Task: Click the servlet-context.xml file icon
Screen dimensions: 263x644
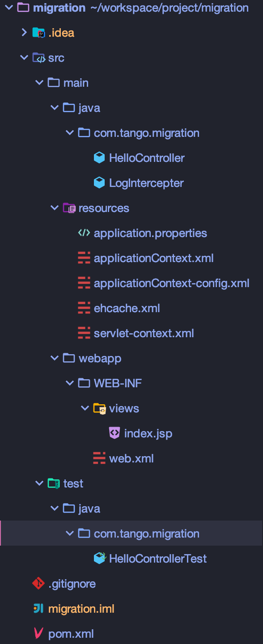Action: (84, 333)
